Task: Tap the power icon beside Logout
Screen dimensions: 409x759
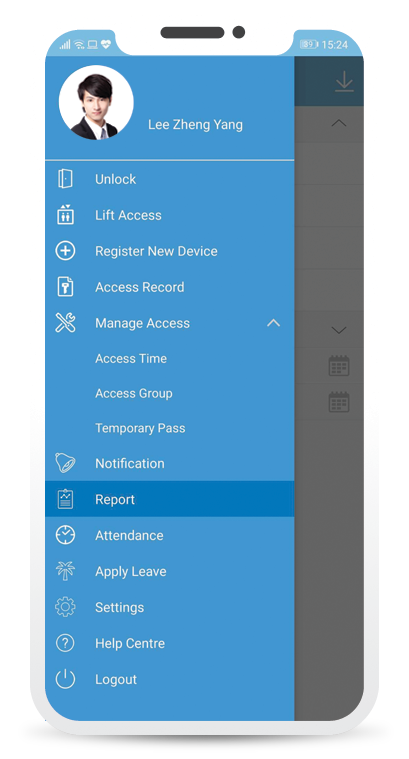Action: click(65, 679)
